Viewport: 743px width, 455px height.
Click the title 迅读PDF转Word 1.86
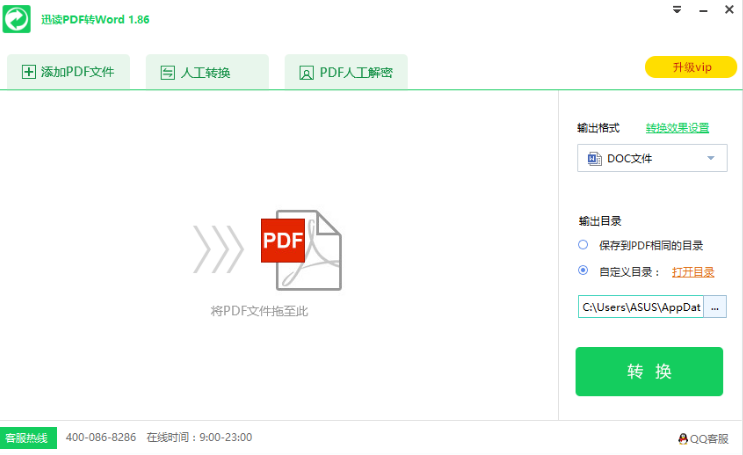pyautogui.click(x=95, y=19)
